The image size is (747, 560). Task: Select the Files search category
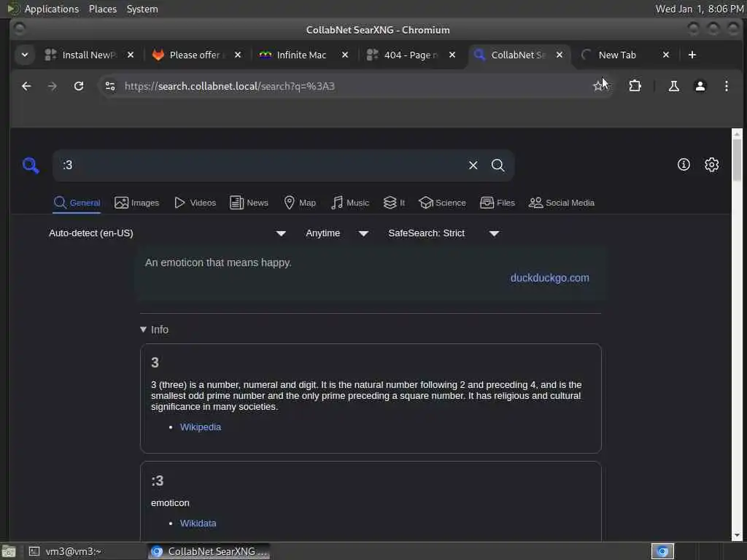498,203
